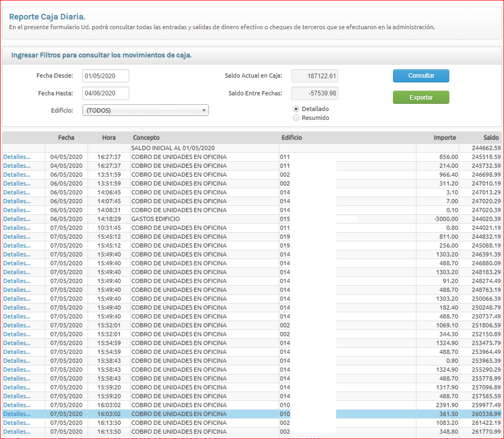Open Detalles link for GASTOS EDIFICIO row
This screenshot has width=504, height=439.
(x=17, y=219)
